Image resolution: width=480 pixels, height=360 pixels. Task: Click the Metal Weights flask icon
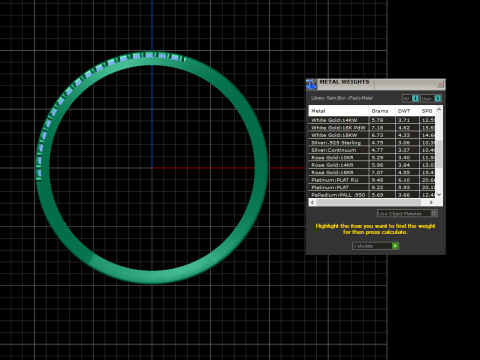click(x=311, y=84)
